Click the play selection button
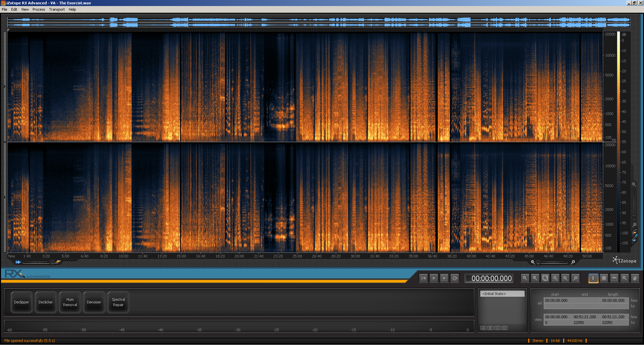This screenshot has width=644, height=345. pos(444,278)
